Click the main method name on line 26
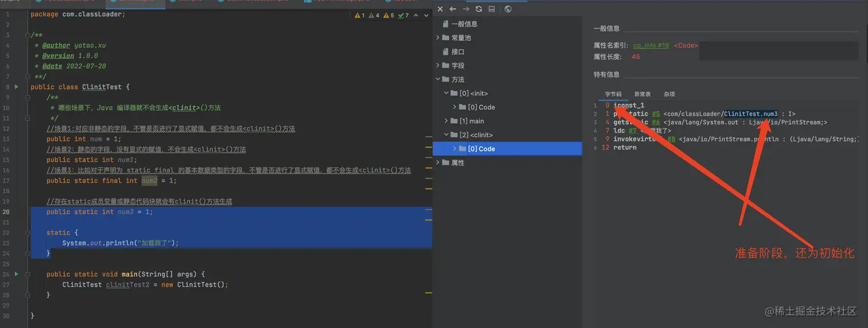This screenshot has width=868, height=328. pyautogui.click(x=129, y=274)
